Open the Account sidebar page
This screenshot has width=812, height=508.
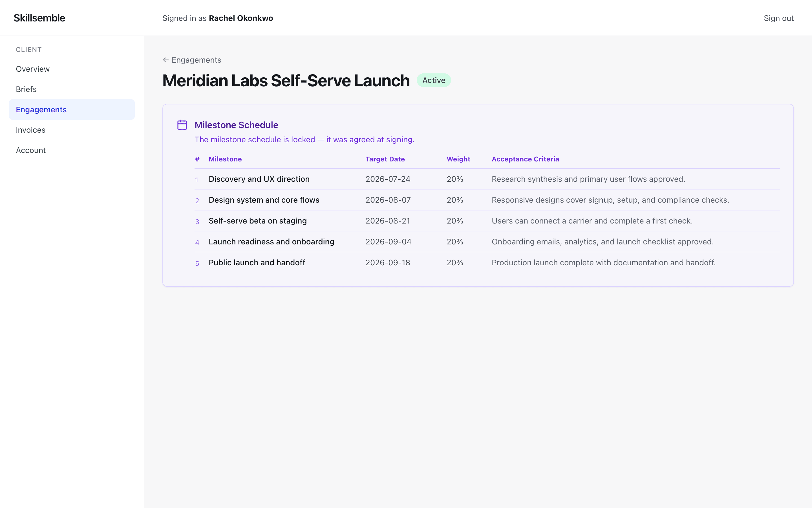click(72, 150)
